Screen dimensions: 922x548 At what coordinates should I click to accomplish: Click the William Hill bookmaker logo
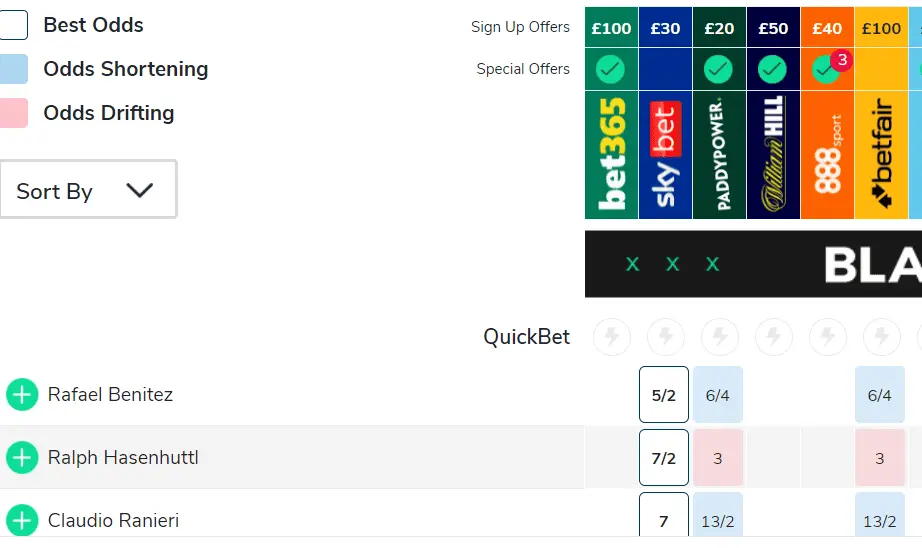773,155
